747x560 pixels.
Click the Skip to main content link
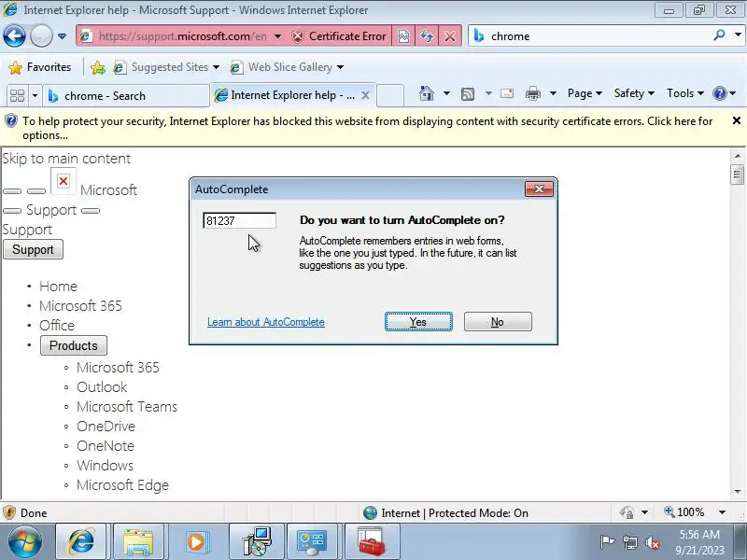[66, 158]
